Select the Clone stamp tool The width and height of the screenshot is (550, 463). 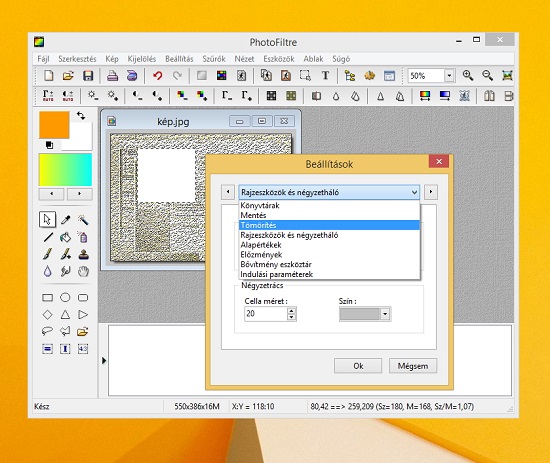[x=83, y=254]
